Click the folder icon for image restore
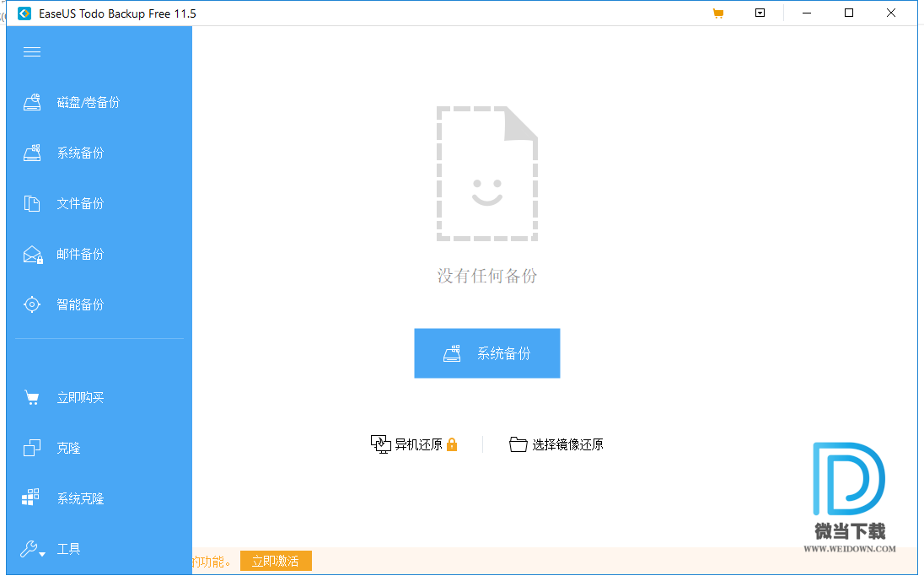The height and width of the screenshot is (581, 924). point(518,444)
